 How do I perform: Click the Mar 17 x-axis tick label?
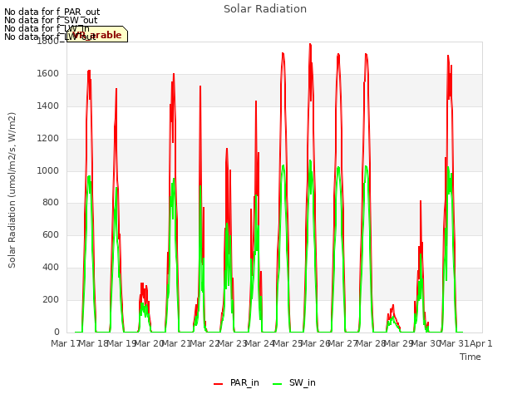[x=65, y=343]
